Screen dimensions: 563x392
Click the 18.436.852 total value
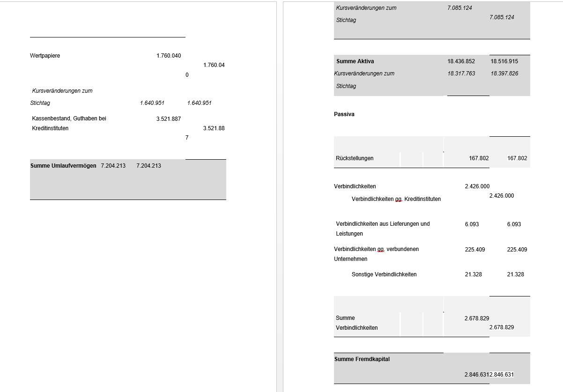coord(461,61)
